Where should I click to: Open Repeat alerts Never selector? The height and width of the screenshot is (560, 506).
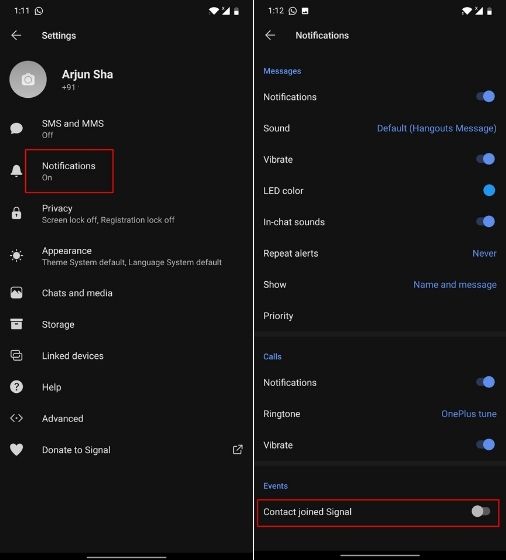click(x=484, y=253)
